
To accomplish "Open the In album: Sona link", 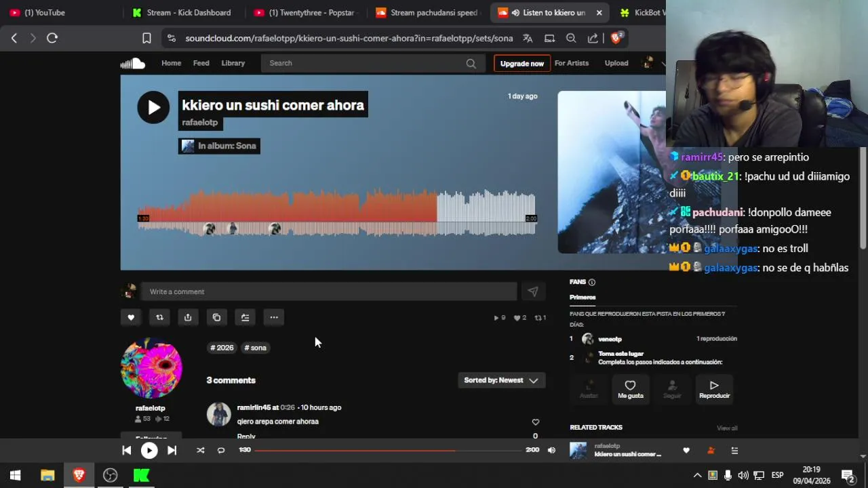I will coord(226,146).
